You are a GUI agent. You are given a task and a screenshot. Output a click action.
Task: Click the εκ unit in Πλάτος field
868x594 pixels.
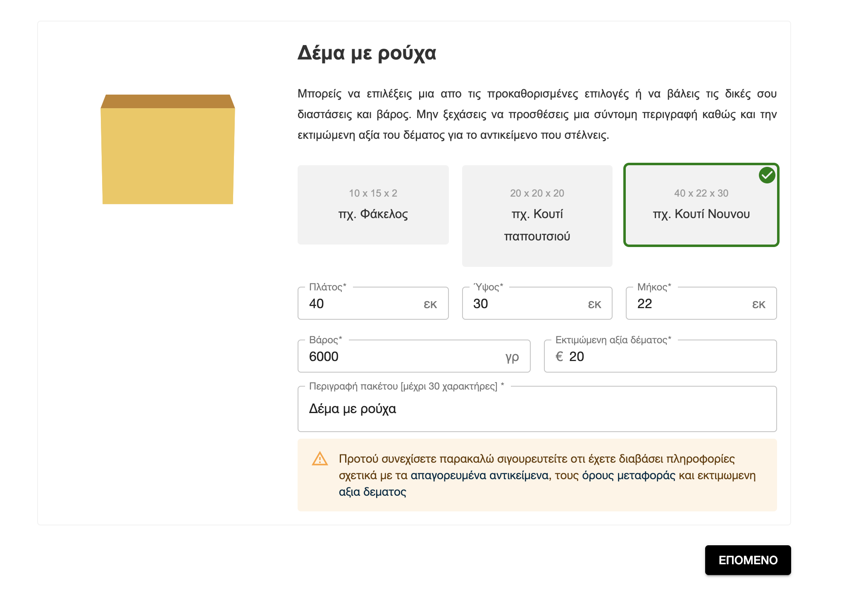(x=430, y=304)
